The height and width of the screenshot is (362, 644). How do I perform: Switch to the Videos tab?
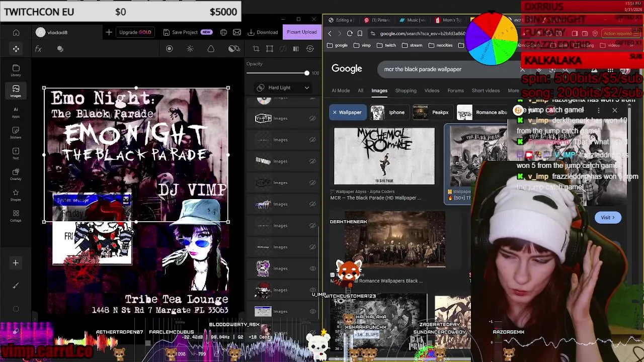coord(432,90)
